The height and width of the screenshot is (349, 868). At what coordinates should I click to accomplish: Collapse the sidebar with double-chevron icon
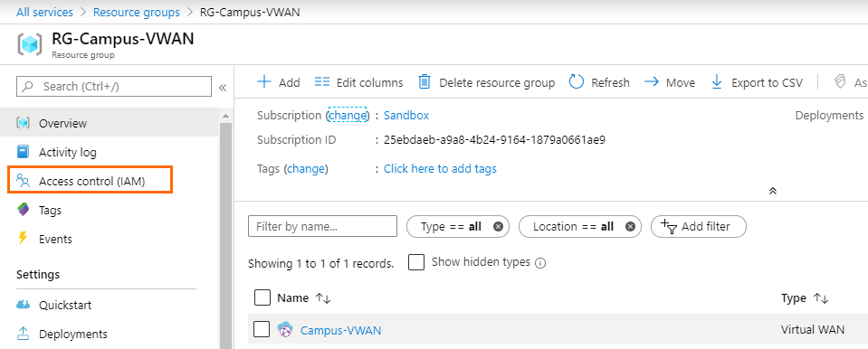[x=223, y=87]
